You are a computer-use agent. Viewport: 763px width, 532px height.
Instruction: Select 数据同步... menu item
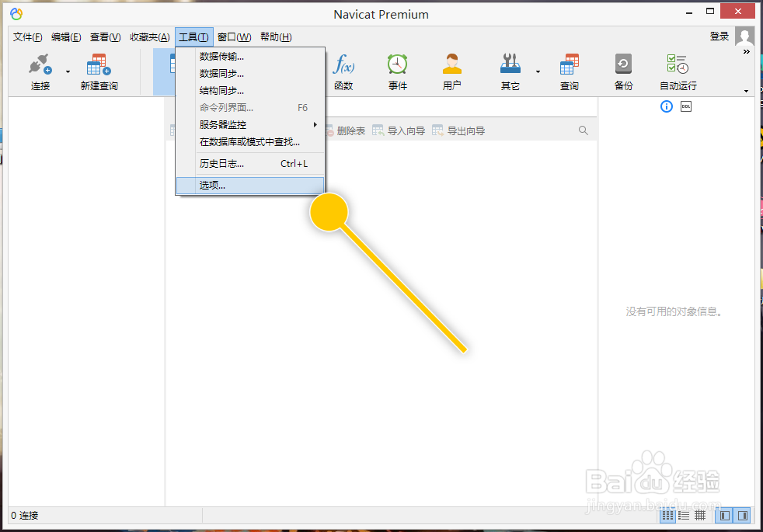pyautogui.click(x=250, y=74)
